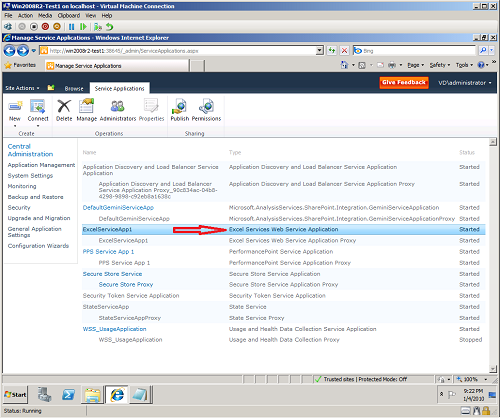500x418 pixels.
Task: Open PowerShell from the taskbar
Action: 68,395
